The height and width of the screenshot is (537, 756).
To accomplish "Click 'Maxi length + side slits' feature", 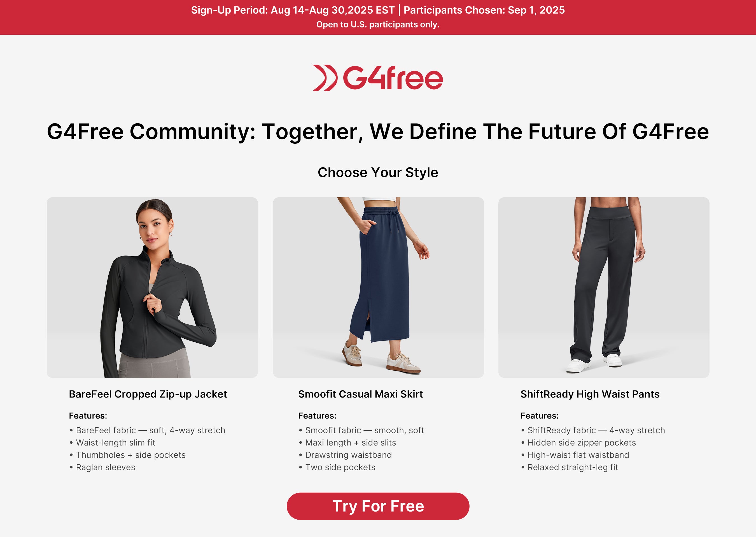I will 351,442.
